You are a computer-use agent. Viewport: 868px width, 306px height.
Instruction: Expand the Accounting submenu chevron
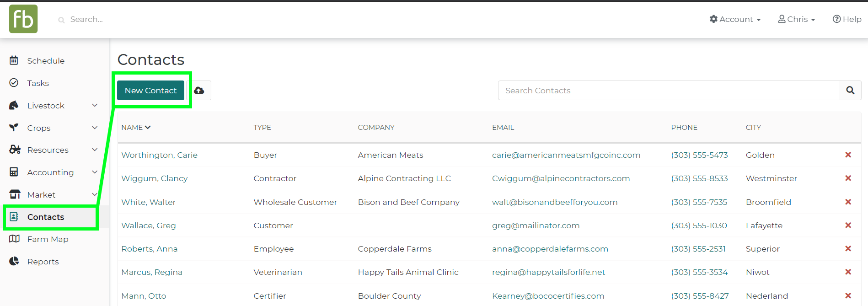95,172
